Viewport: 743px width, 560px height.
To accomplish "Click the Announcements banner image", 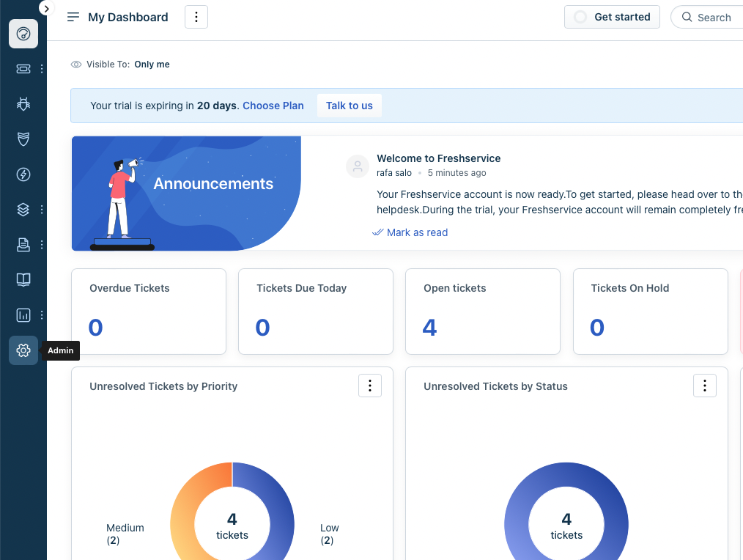I will click(x=186, y=194).
